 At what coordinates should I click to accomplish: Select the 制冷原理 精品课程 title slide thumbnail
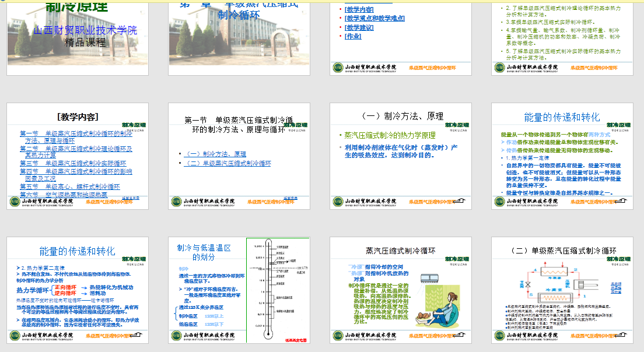[x=78, y=38]
